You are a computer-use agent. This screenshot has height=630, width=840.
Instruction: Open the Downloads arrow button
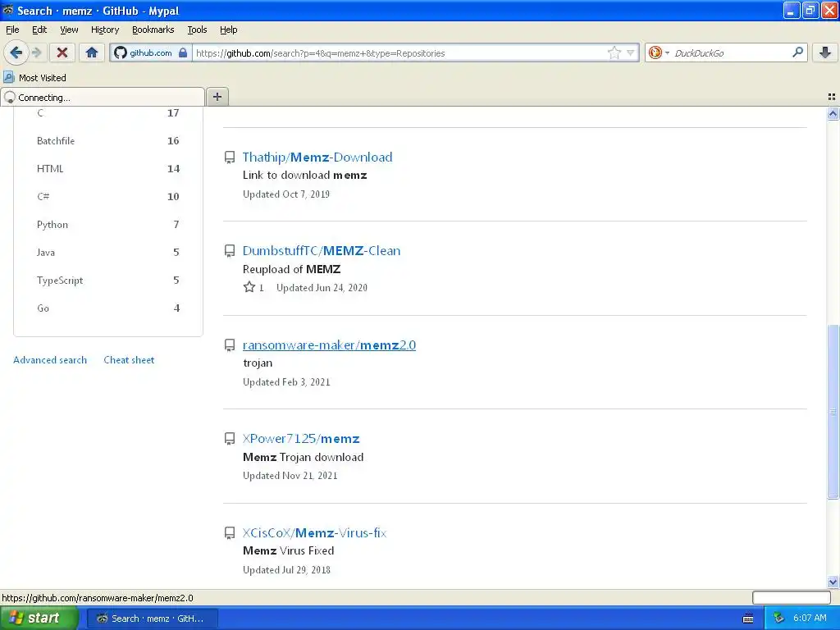tap(825, 52)
